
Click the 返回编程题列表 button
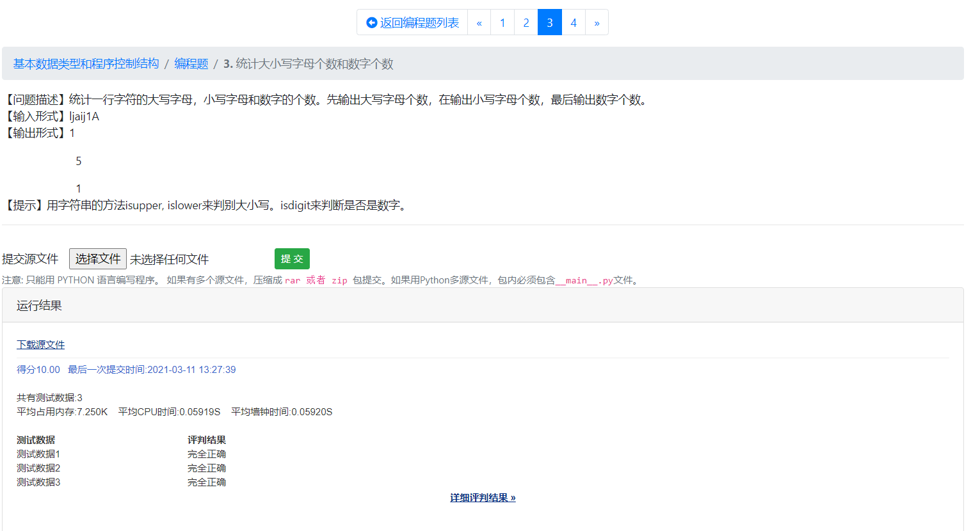coord(412,22)
